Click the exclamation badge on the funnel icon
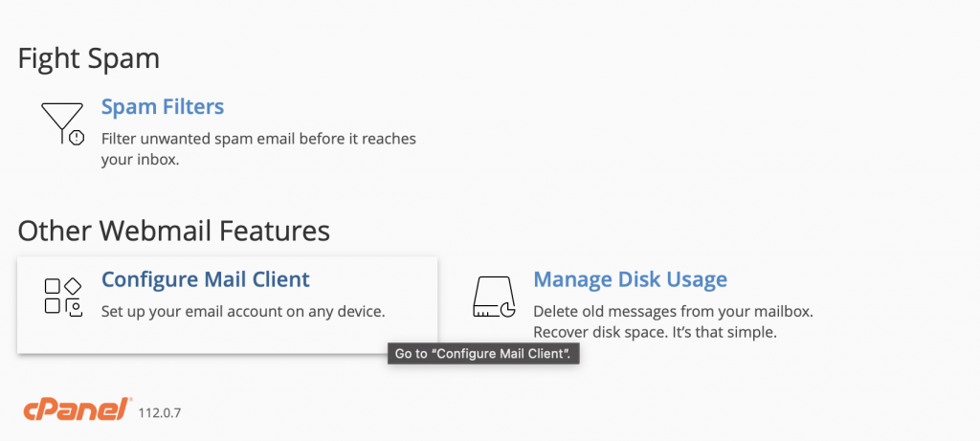Viewport: 980px width, 441px height. point(77,137)
